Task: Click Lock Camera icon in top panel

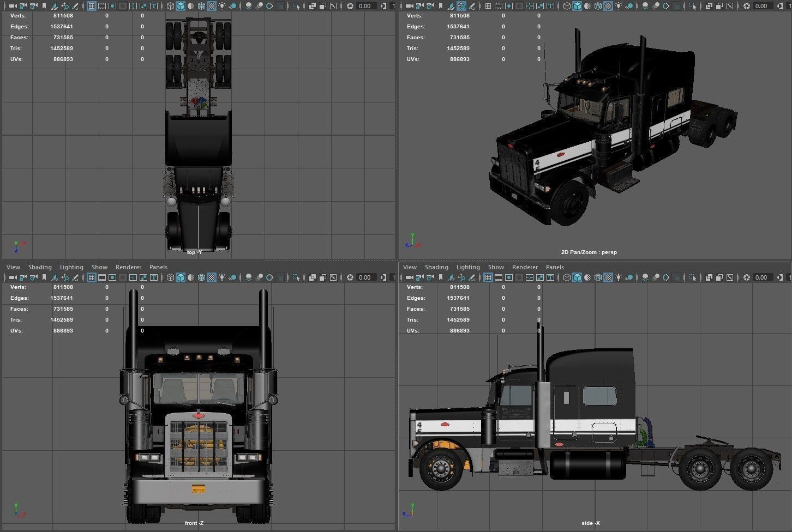Action: (x=23, y=6)
